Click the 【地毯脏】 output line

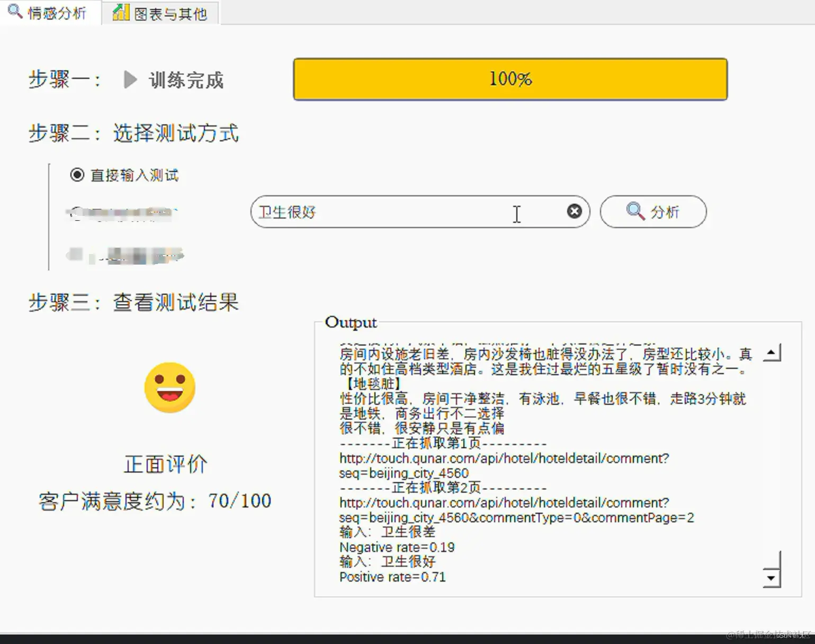tap(372, 384)
